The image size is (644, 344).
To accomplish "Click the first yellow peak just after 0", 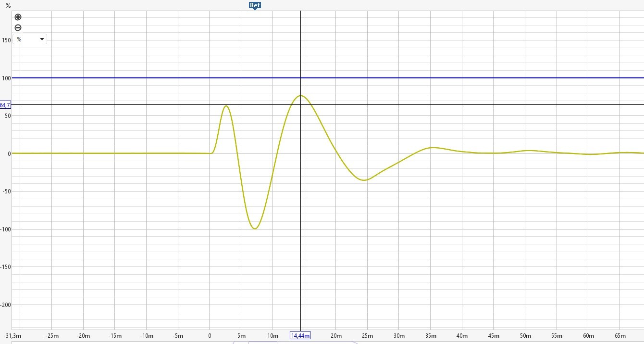I will 226,106.
